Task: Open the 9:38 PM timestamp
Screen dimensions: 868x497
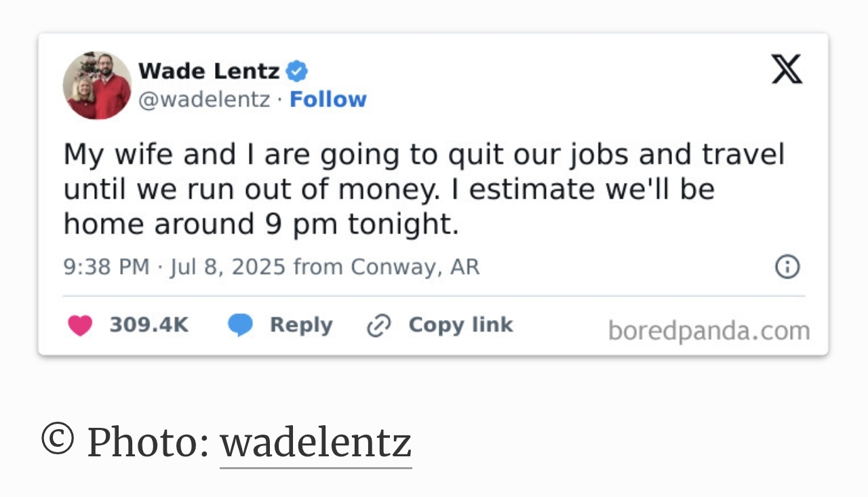Action: click(x=106, y=266)
